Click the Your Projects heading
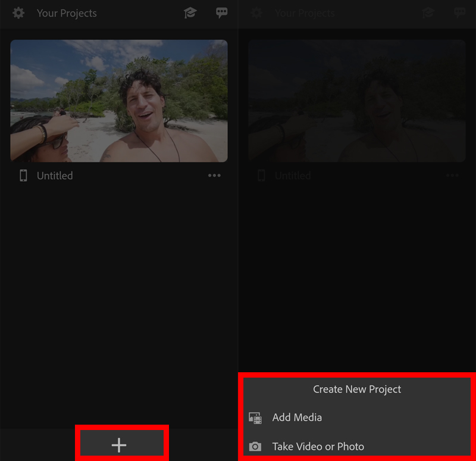 67,13
